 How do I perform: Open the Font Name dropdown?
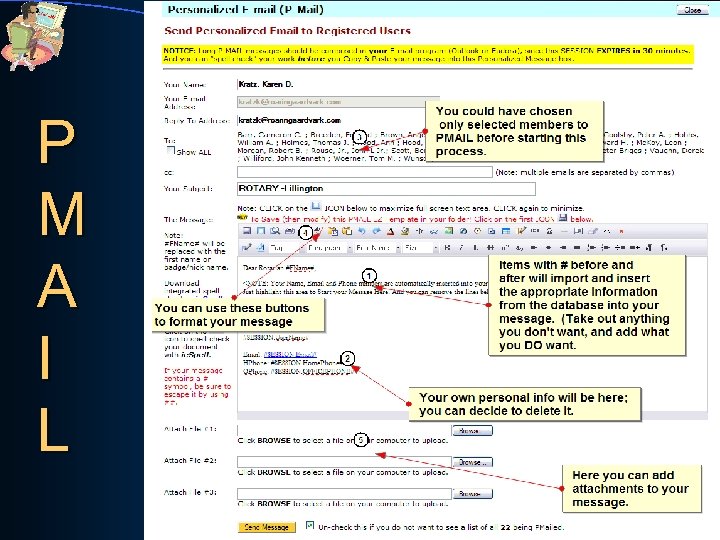(x=377, y=248)
